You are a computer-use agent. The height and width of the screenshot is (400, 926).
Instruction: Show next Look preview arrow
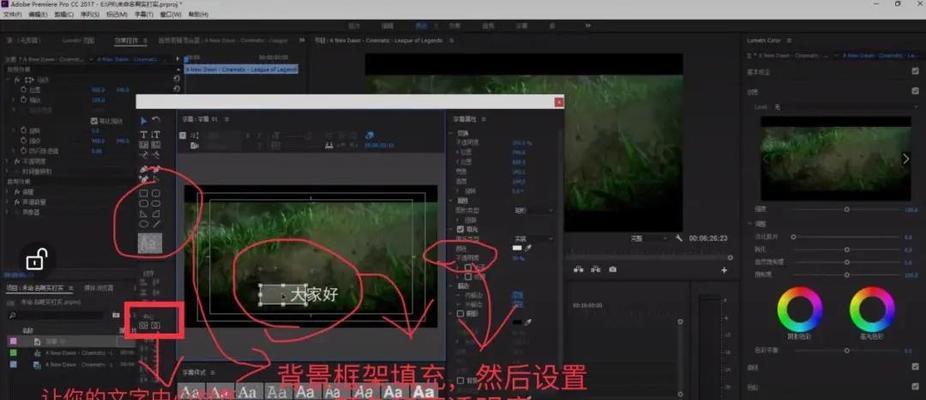coord(905,158)
